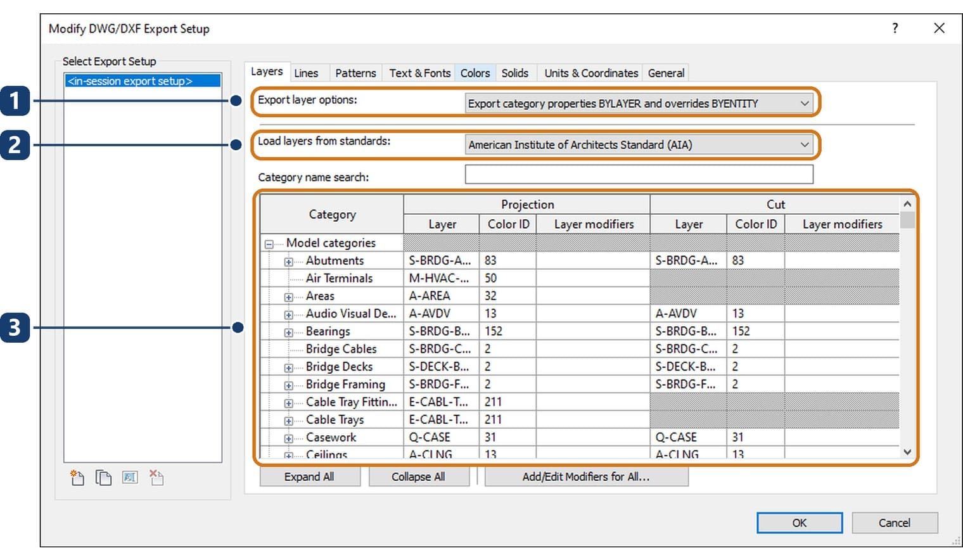Click the New Export Setup icon
963x560 pixels.
[x=77, y=478]
